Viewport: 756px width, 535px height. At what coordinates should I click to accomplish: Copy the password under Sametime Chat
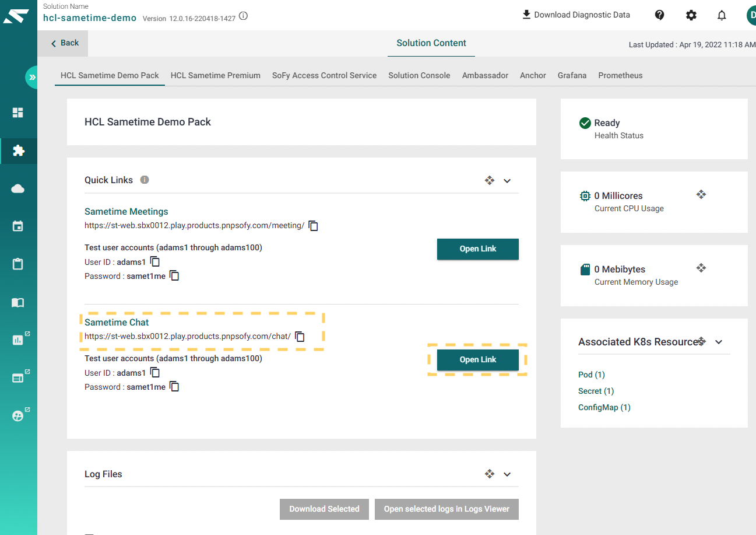pos(174,387)
